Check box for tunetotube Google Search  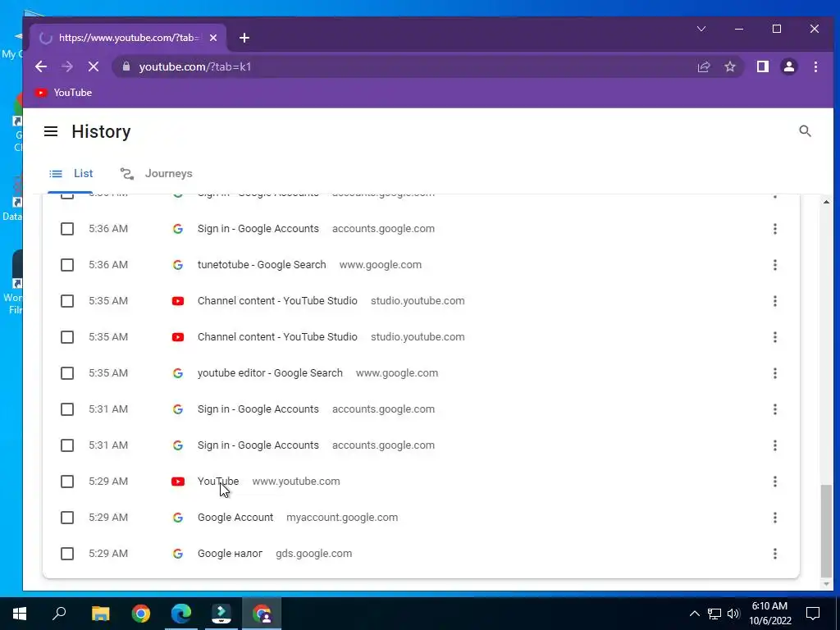[67, 265]
